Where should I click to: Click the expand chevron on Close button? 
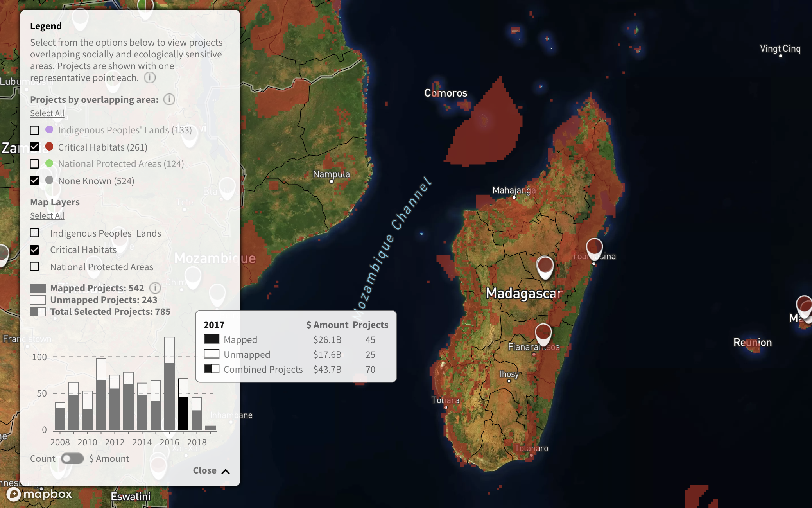pos(226,470)
